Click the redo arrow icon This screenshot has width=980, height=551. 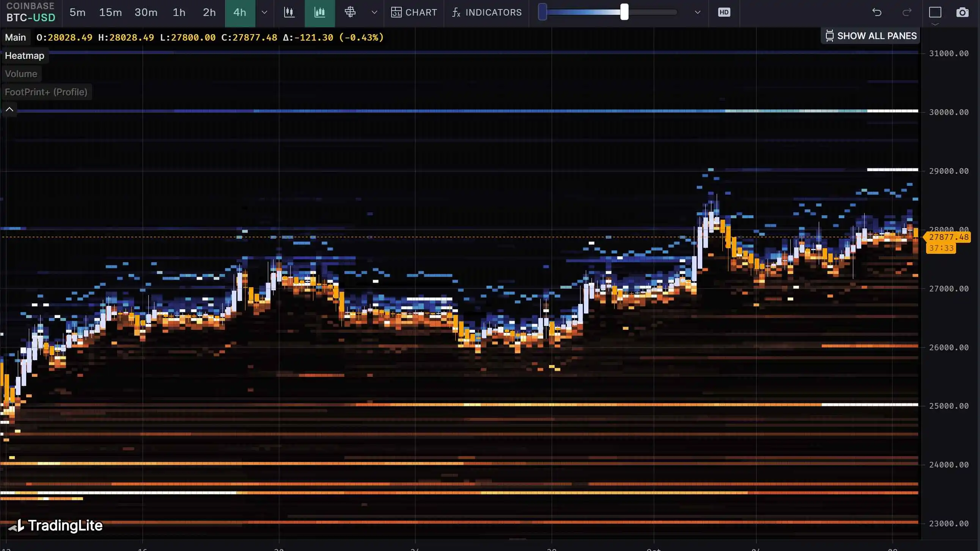click(x=907, y=13)
